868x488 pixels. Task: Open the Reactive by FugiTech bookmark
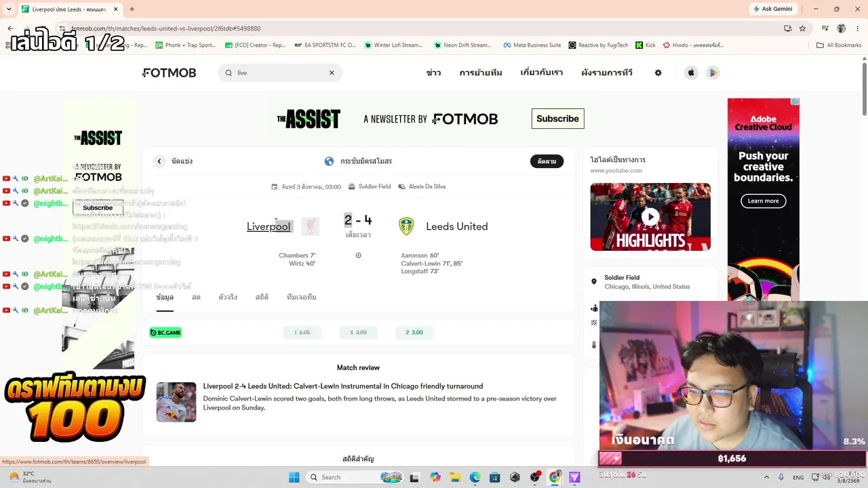click(598, 45)
